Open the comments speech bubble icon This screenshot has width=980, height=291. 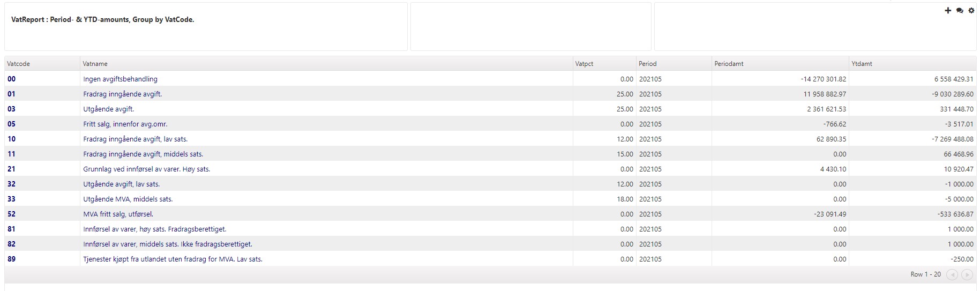(960, 11)
